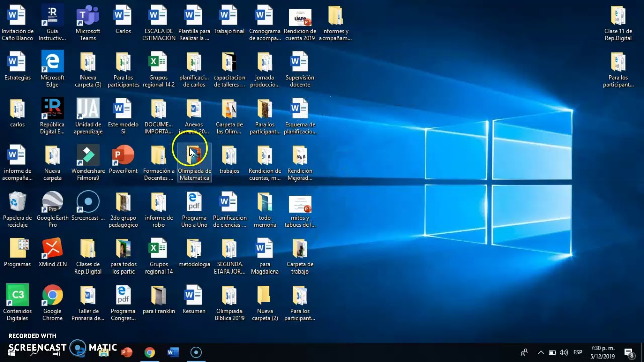
Task: Select the Grupos regional 14.2 Excel file
Action: 158,70
